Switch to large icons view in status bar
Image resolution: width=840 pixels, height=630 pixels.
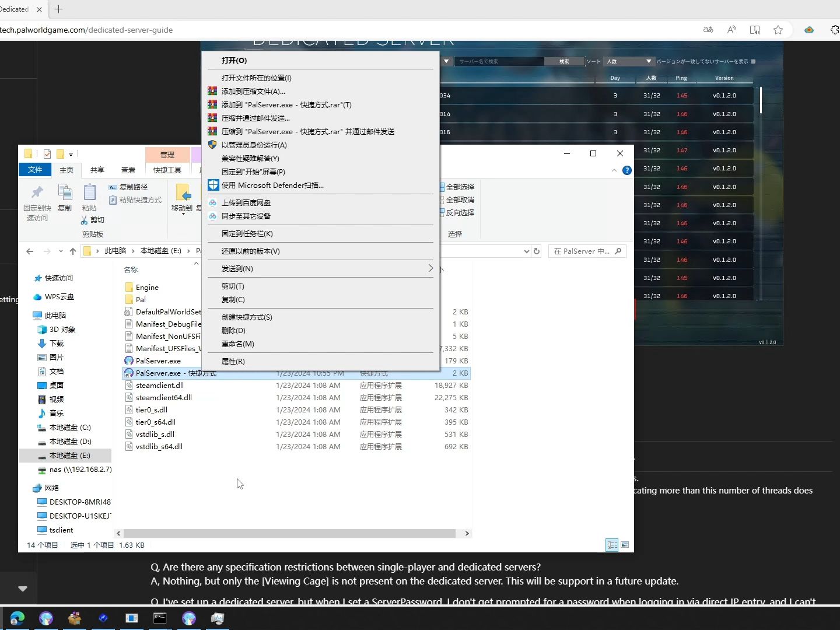pyautogui.click(x=625, y=545)
